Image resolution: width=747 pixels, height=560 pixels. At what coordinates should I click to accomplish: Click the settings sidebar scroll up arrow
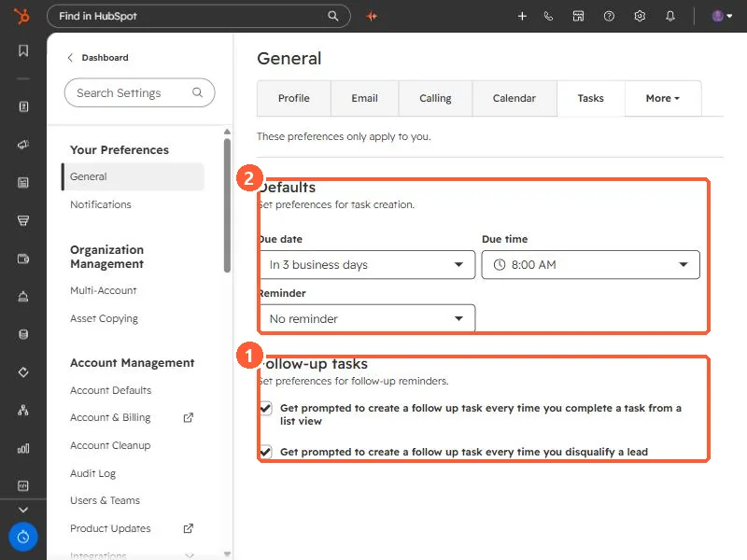coord(227,132)
